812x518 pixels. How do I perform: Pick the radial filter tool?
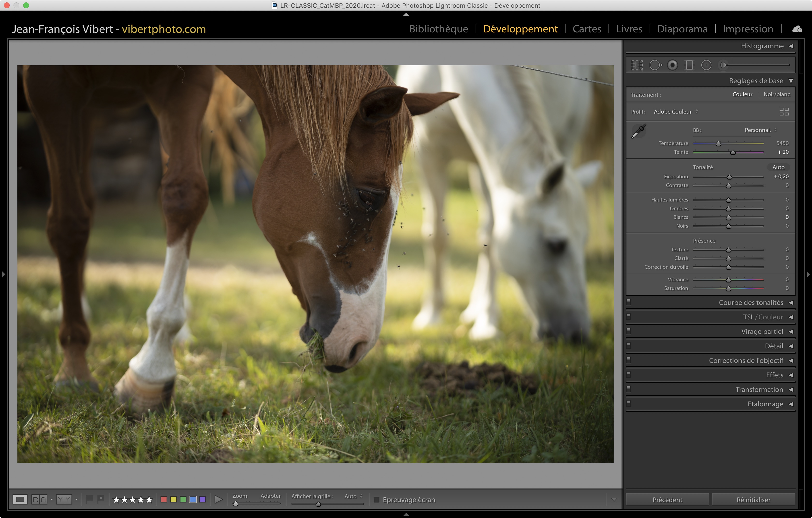click(706, 65)
